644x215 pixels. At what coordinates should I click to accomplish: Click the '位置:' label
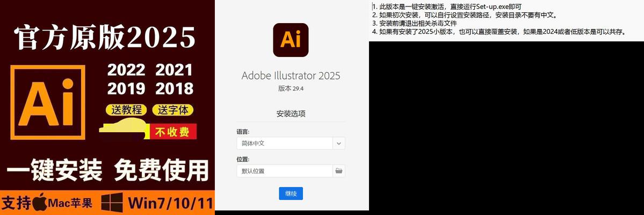tap(243, 159)
